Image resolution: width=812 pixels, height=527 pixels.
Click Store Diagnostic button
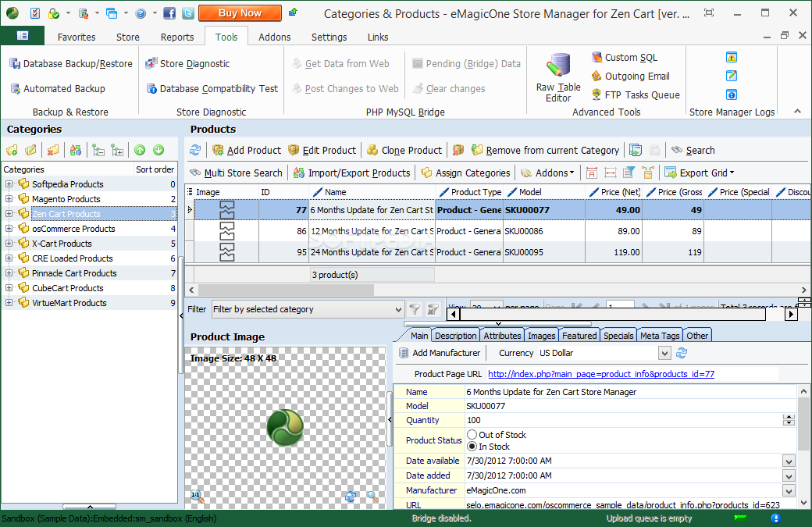pyautogui.click(x=187, y=64)
